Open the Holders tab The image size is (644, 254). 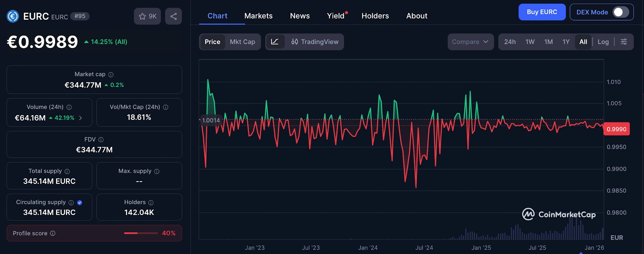click(x=375, y=16)
